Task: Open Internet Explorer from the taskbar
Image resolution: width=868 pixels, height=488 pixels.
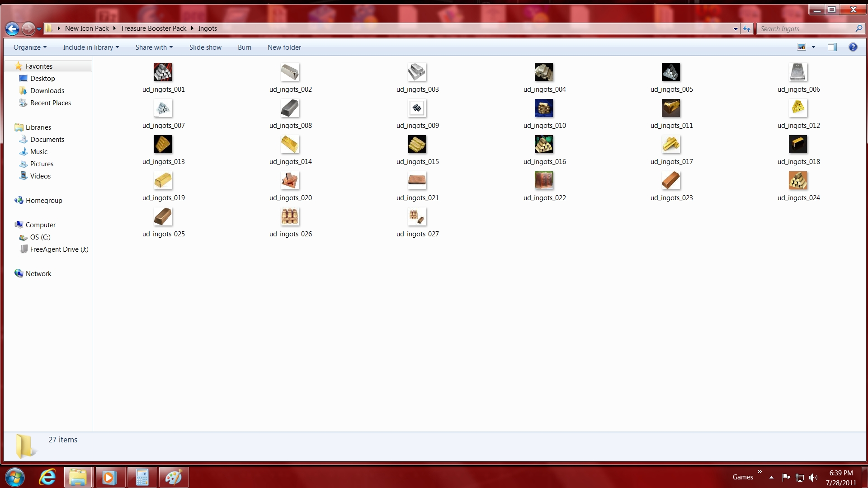Action: click(x=47, y=477)
